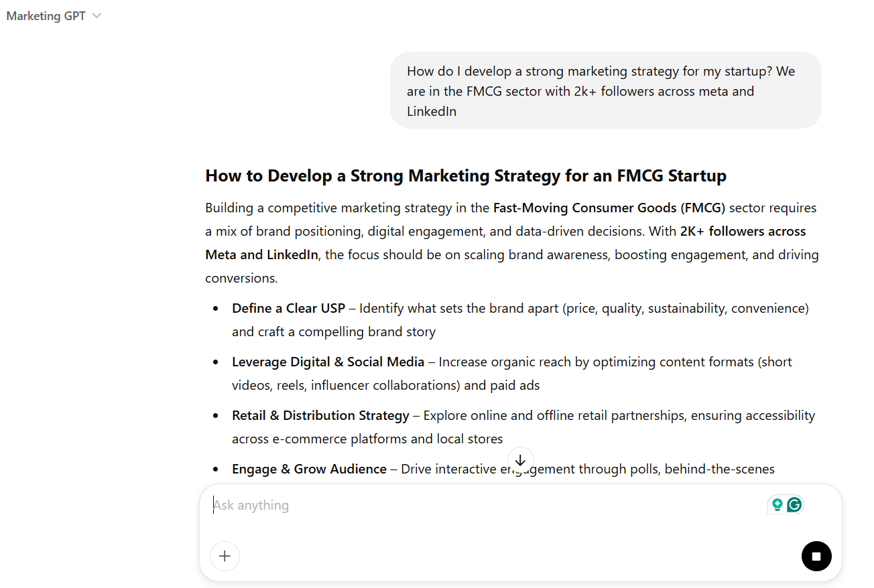This screenshot has width=874, height=588.
Task: Stop the response generation
Action: click(816, 556)
